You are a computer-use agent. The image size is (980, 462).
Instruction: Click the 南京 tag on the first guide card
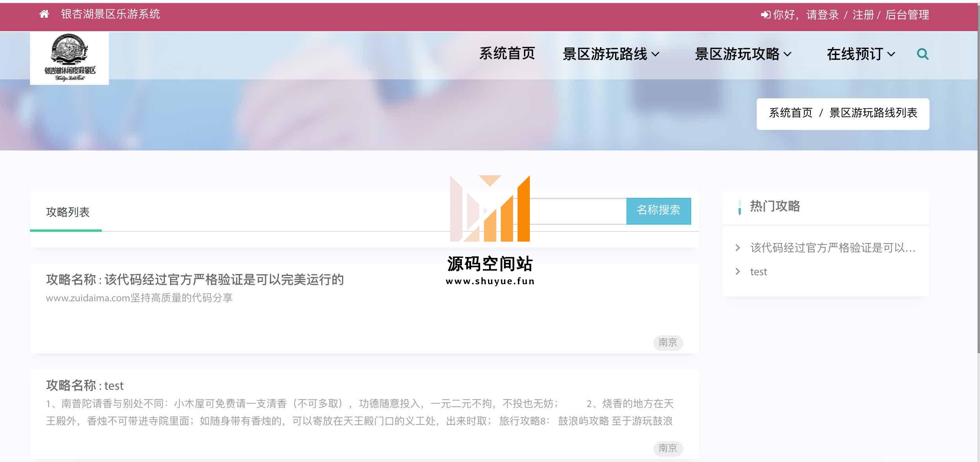[x=668, y=342]
